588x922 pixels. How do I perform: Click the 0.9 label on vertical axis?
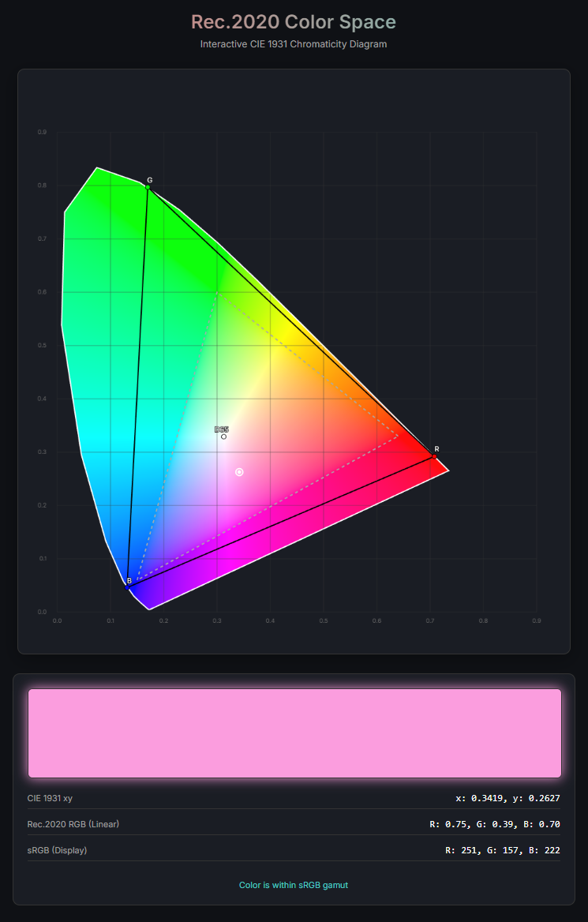tap(42, 132)
